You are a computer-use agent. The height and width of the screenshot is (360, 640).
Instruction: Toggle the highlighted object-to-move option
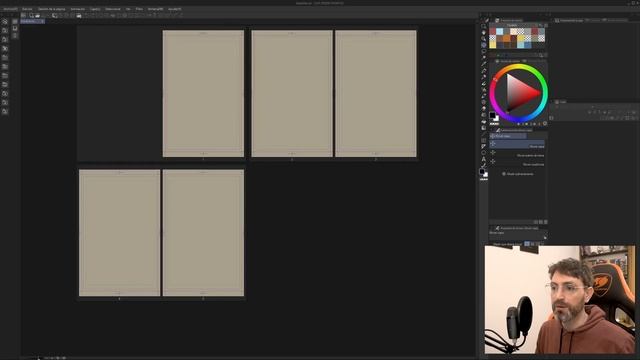[x=527, y=244]
